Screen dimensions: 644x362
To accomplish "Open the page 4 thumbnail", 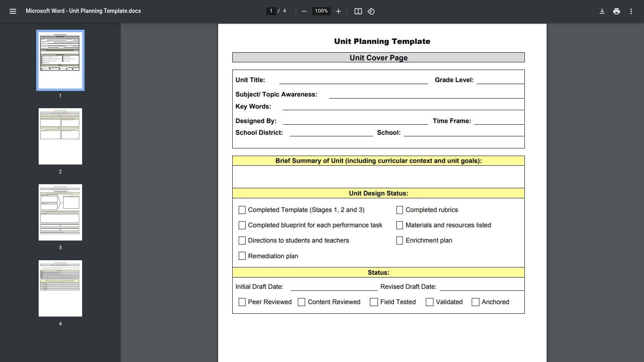I will pos(60,288).
